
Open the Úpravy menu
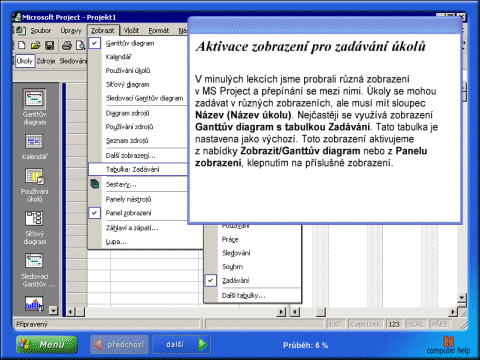[x=71, y=31]
